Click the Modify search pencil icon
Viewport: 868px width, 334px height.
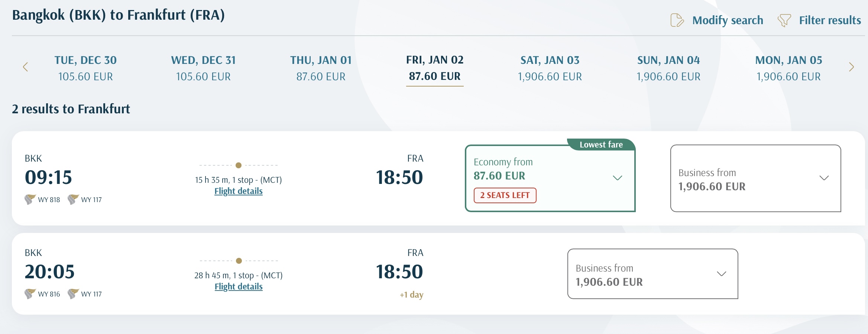pos(677,20)
